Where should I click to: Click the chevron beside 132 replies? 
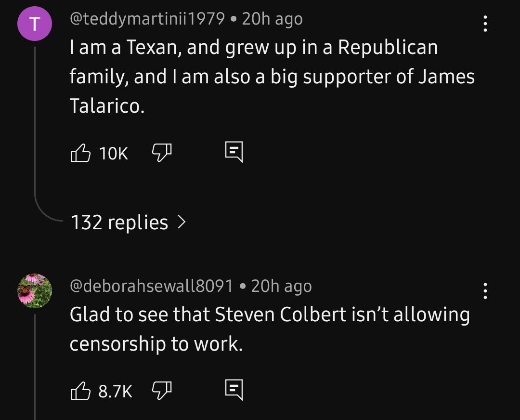tap(182, 223)
